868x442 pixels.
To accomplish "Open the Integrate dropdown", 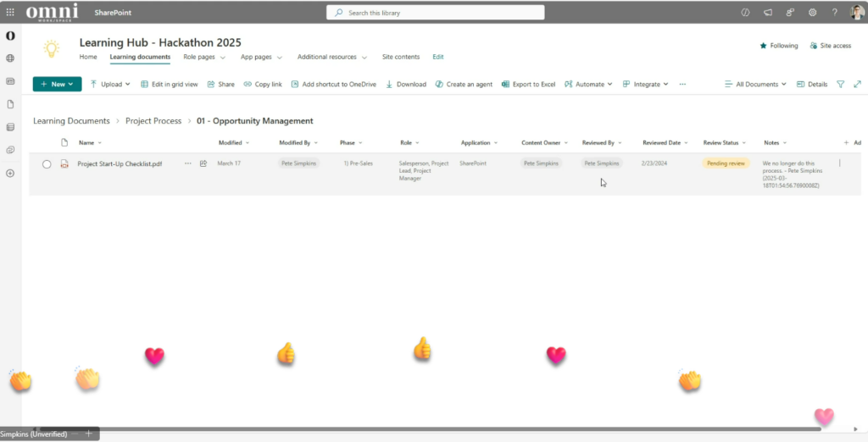I will (x=645, y=84).
